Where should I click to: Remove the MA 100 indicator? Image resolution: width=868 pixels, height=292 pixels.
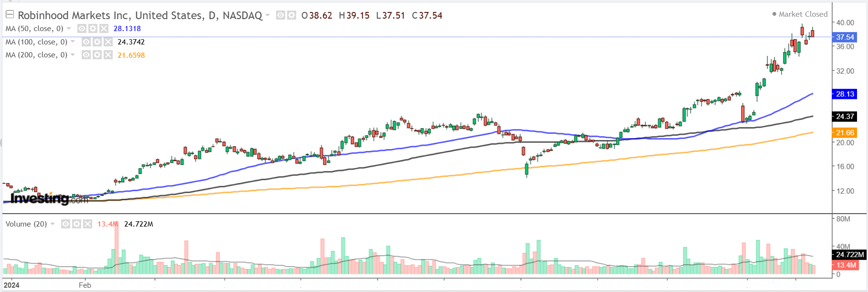tap(108, 42)
